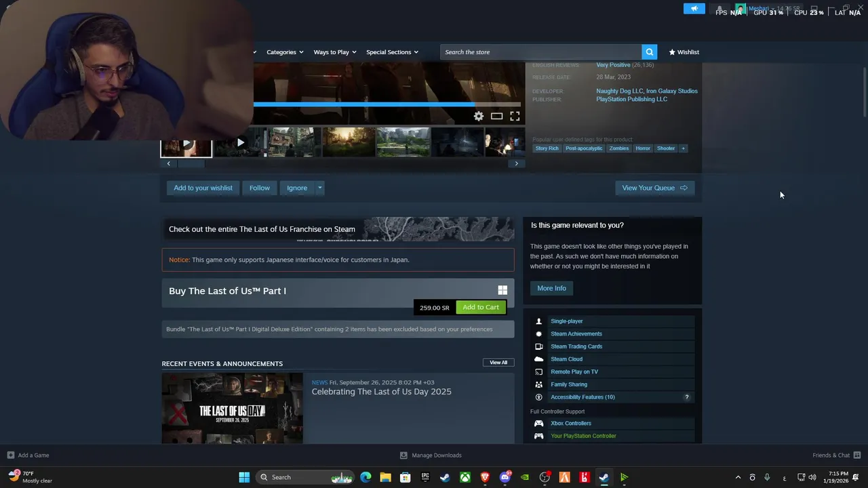
Task: Open File Explorer from the taskbar
Action: coord(385,477)
